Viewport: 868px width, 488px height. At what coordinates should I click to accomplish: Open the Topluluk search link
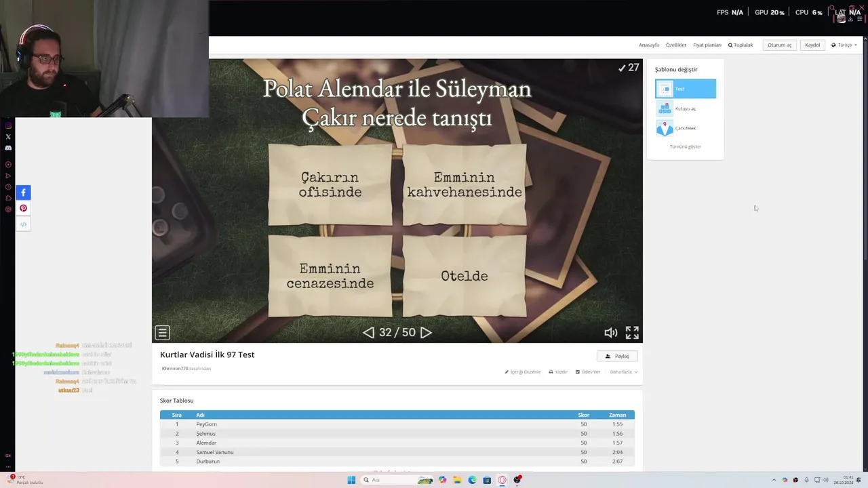741,45
